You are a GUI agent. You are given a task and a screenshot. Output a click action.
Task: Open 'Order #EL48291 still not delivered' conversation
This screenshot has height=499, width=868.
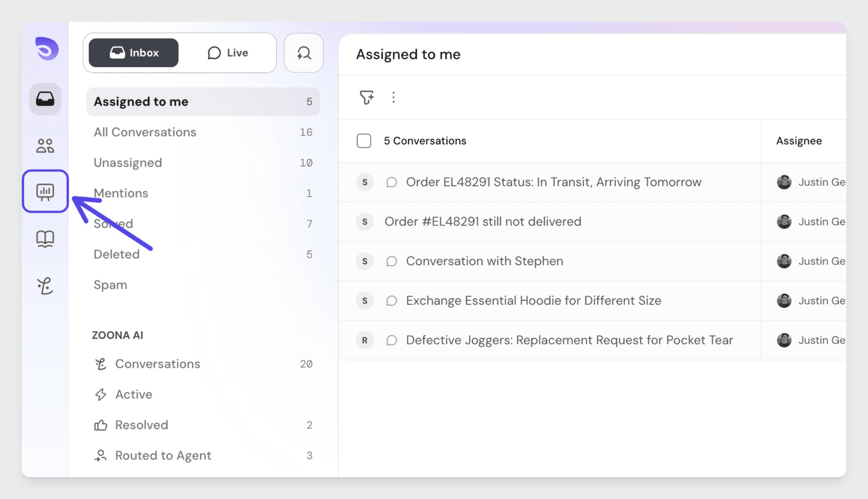click(x=483, y=222)
